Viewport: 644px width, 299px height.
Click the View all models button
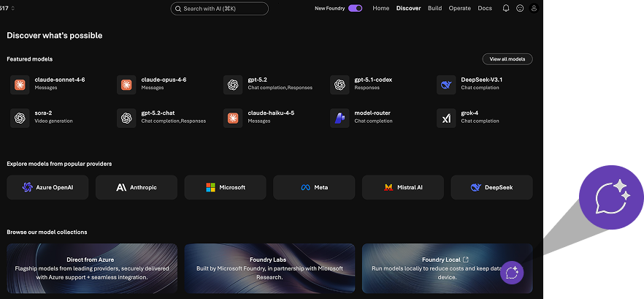[507, 59]
